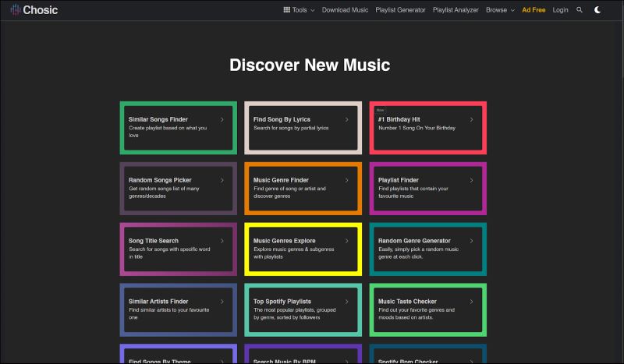
Task: Open the Similar Songs Finder card
Action: click(179, 128)
